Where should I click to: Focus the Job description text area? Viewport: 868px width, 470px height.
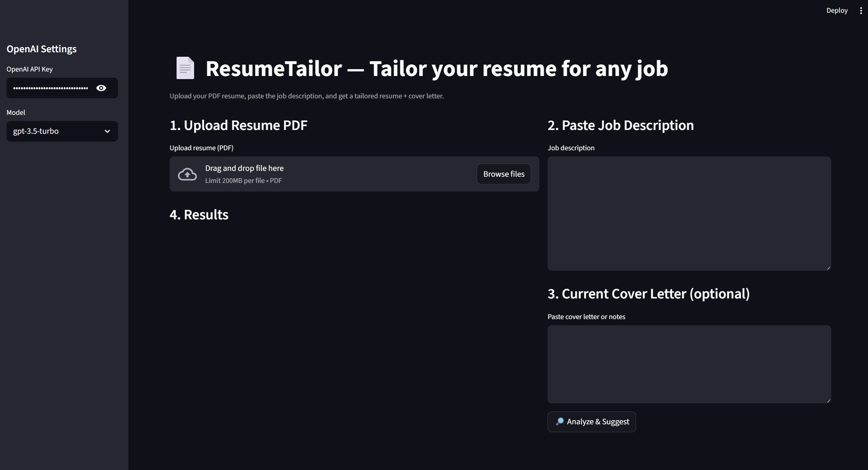689,213
